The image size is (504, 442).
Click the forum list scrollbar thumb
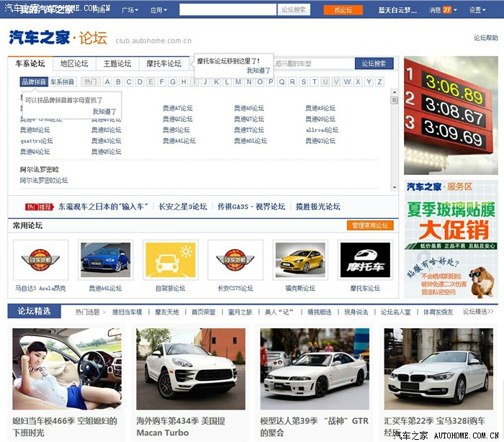coord(395,100)
